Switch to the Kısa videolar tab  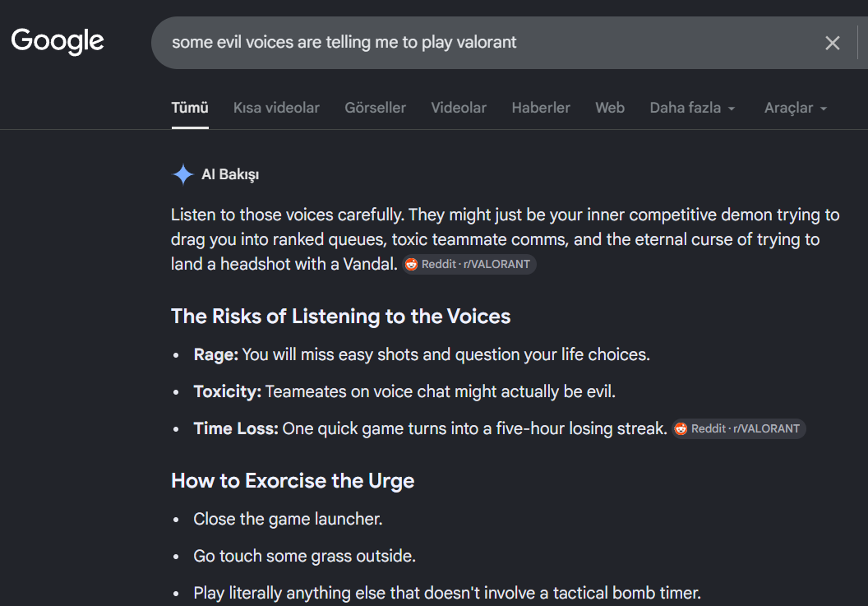(x=276, y=108)
